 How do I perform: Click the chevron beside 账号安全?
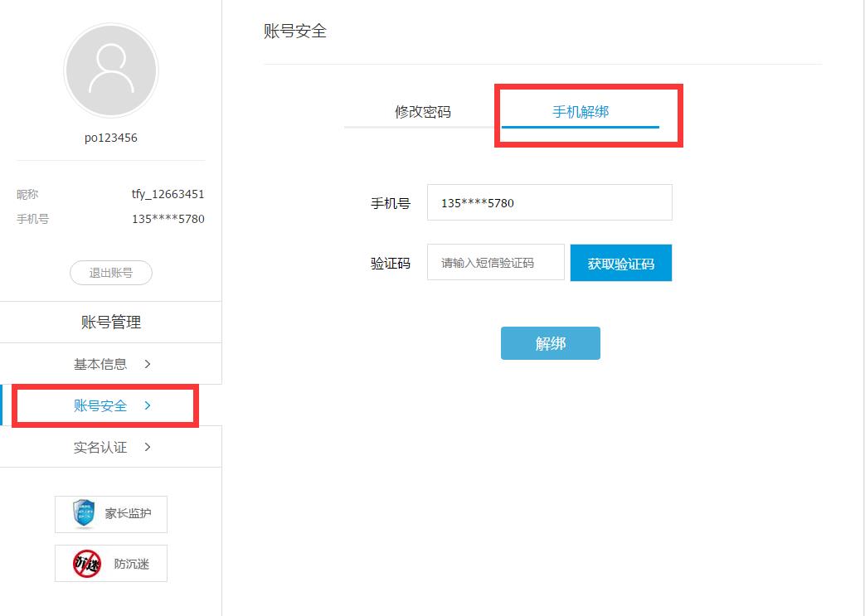148,405
